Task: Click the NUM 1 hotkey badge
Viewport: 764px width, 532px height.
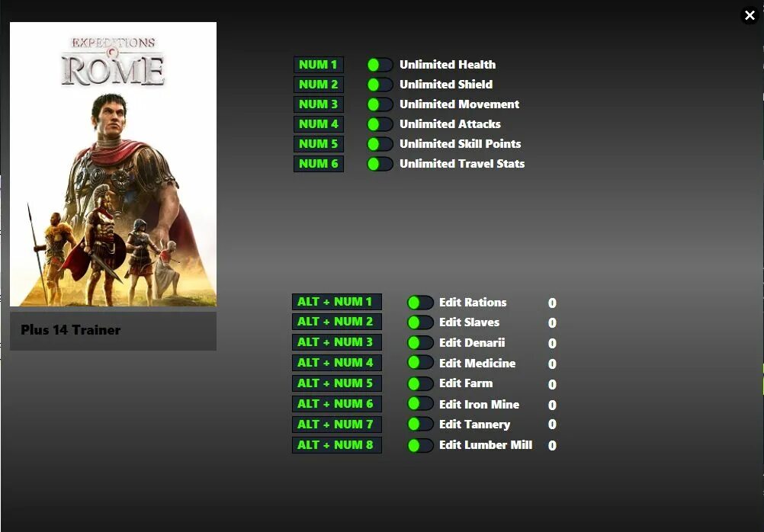Action: [x=318, y=65]
